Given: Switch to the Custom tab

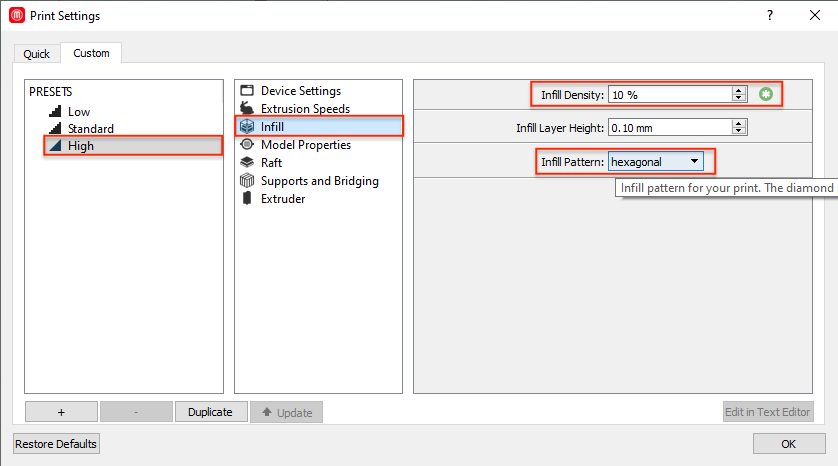Looking at the screenshot, I should click(91, 53).
